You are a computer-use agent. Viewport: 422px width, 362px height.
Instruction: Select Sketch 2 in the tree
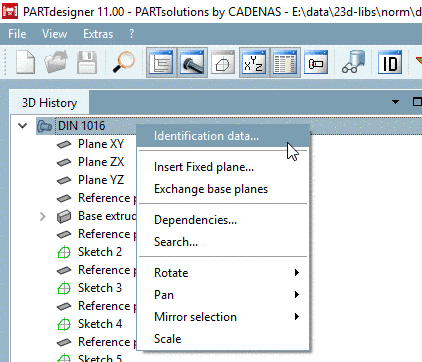(100, 252)
